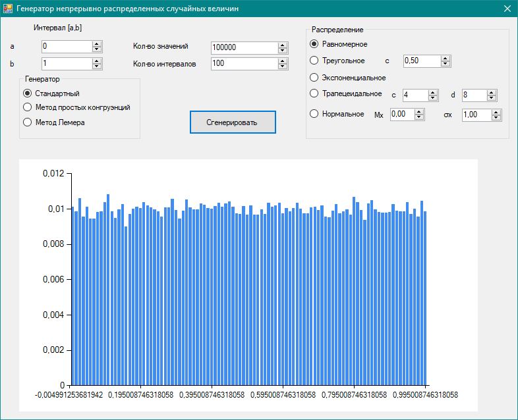Click the σx field showing 1,00
518x420 pixels.
tap(477, 115)
